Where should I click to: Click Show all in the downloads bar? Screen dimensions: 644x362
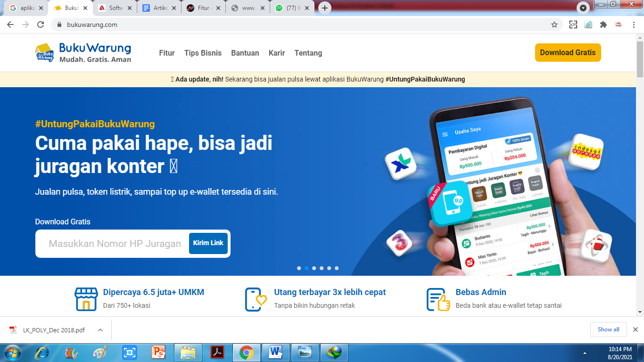[609, 329]
